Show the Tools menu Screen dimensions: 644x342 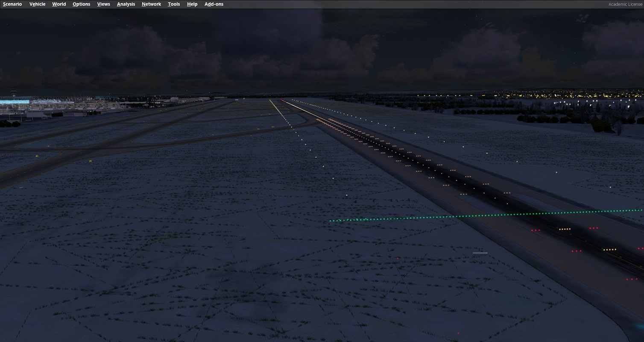174,4
